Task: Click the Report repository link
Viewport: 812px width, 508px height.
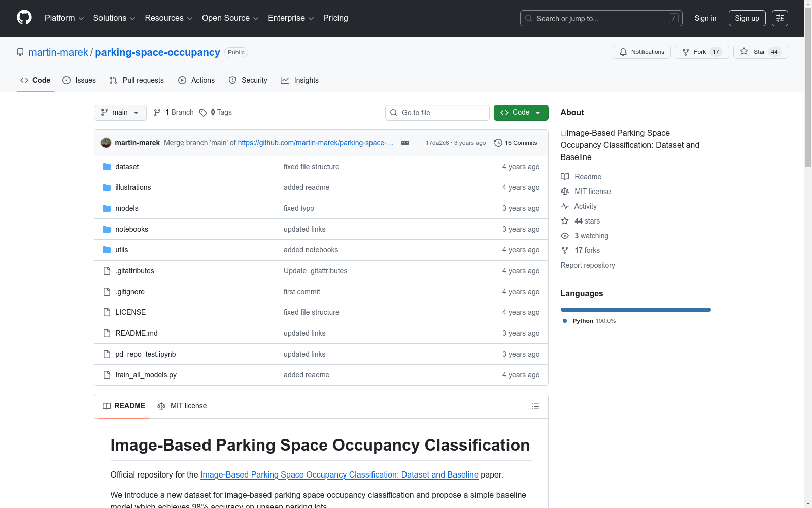Action: click(588, 265)
